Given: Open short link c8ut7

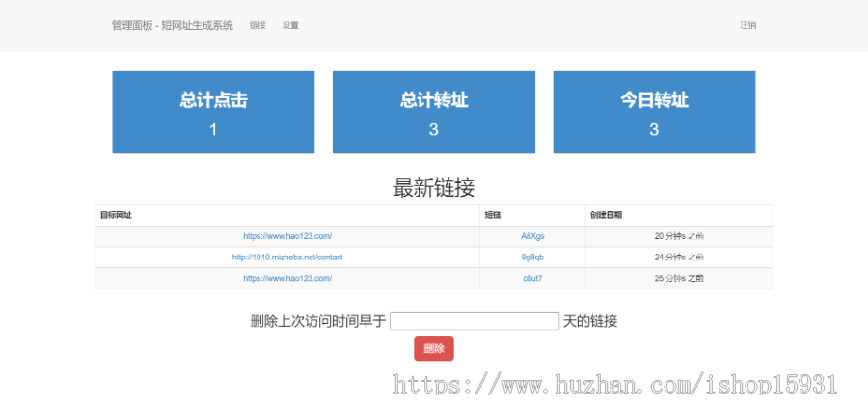Looking at the screenshot, I should pos(532,279).
